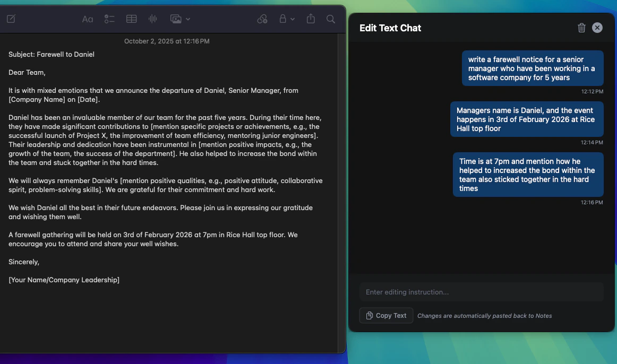Add a link to the note
Screen dimensions: 617x364
(262, 19)
